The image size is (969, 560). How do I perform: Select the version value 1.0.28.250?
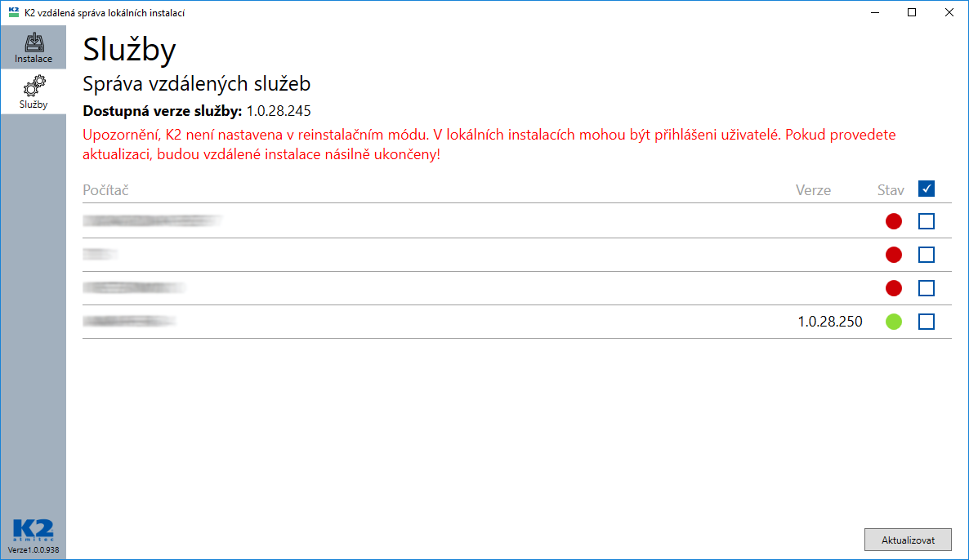tap(830, 322)
